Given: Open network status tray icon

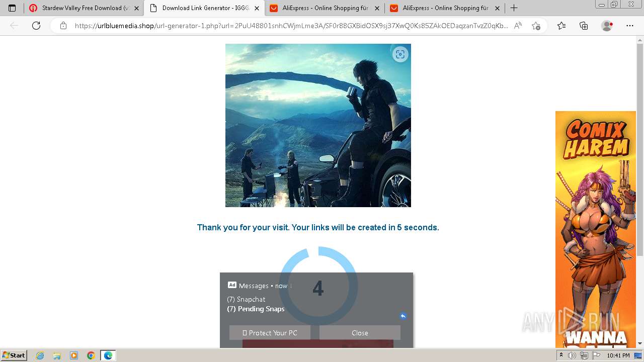Looking at the screenshot, I should (x=584, y=355).
